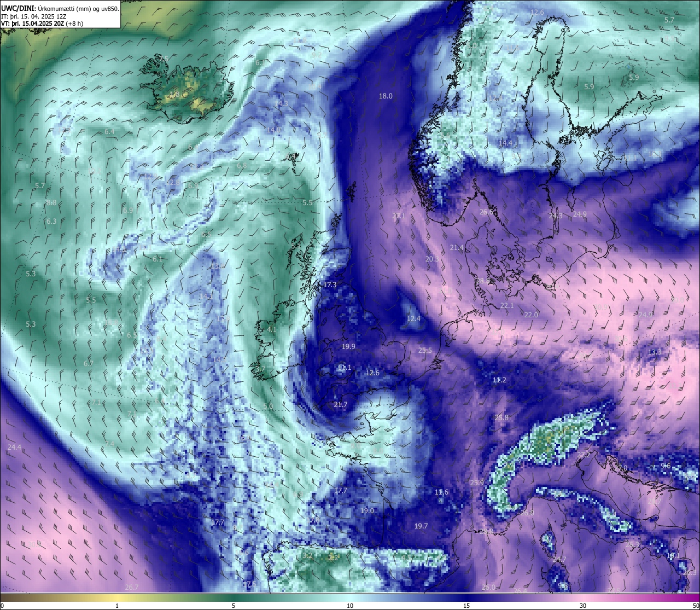Click the 26.6 value near Sweden coast
This screenshot has width=700, height=610.
(486, 212)
